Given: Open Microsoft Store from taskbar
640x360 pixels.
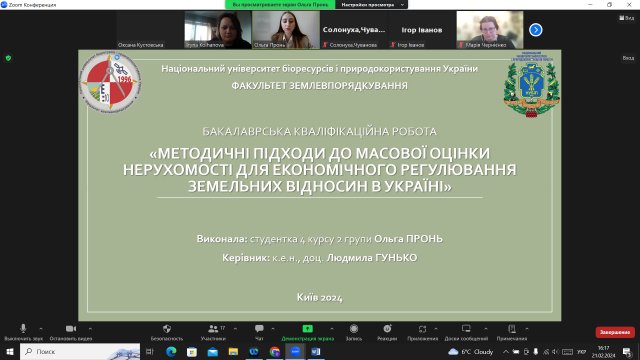Looking at the screenshot, I should [x=192, y=351].
